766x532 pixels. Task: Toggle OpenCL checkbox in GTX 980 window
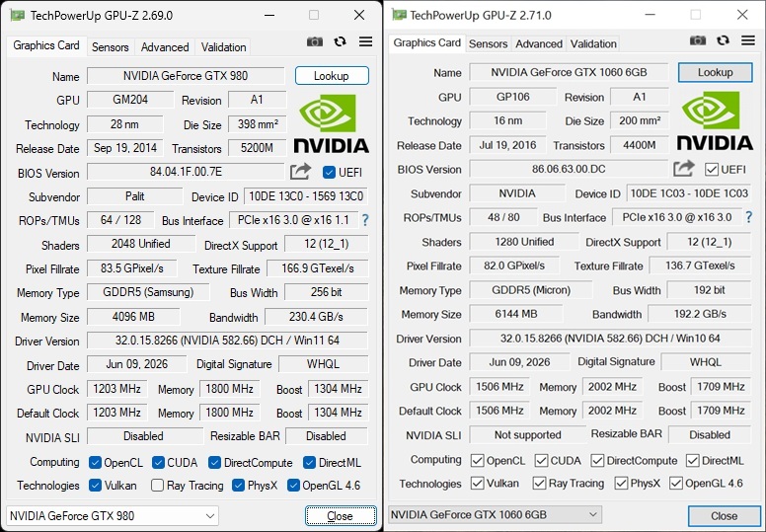tap(96, 462)
